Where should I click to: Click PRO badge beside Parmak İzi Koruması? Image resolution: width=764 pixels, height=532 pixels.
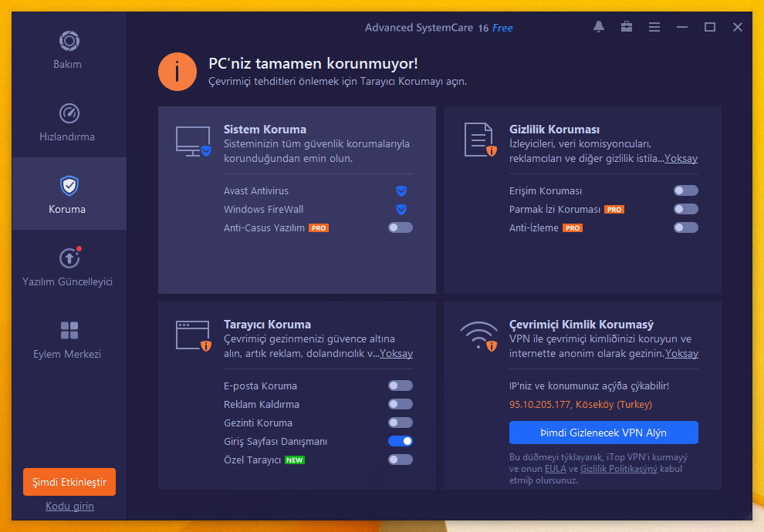tap(614, 209)
